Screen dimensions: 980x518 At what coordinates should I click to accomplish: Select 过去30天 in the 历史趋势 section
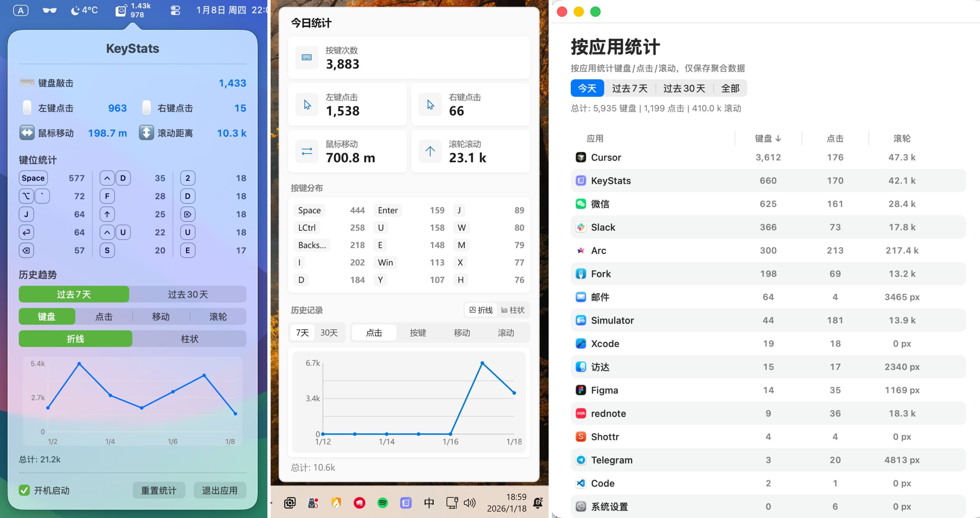[187, 294]
